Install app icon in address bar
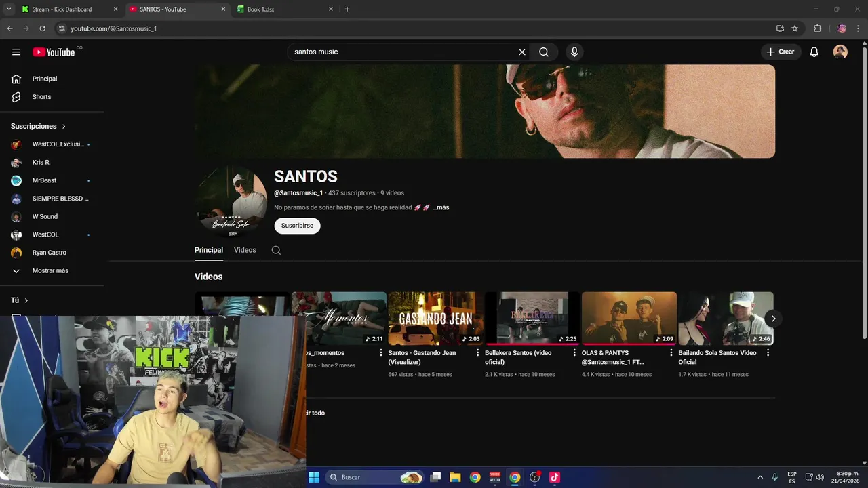868x488 pixels. tap(780, 28)
